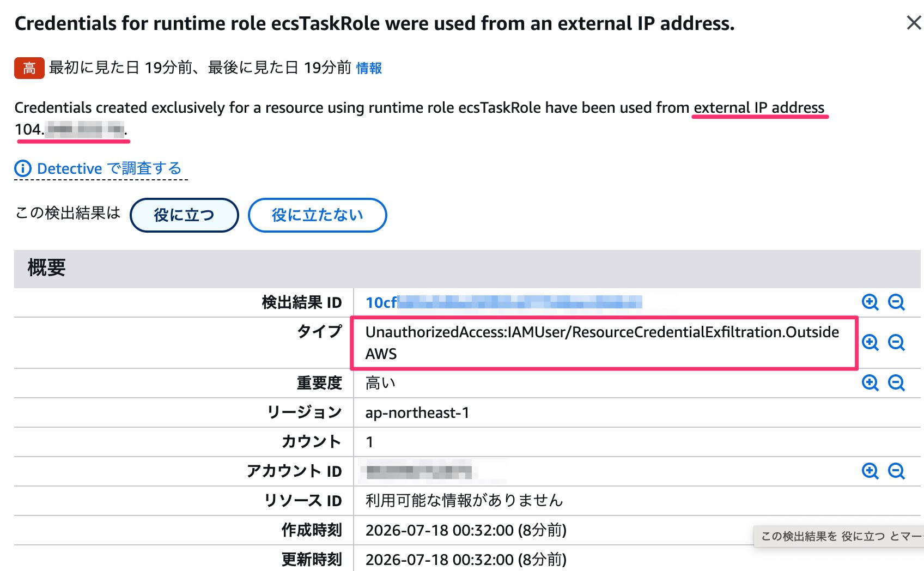Image resolution: width=924 pixels, height=571 pixels.
Task: Close the finding details panel
Action: coord(914,23)
